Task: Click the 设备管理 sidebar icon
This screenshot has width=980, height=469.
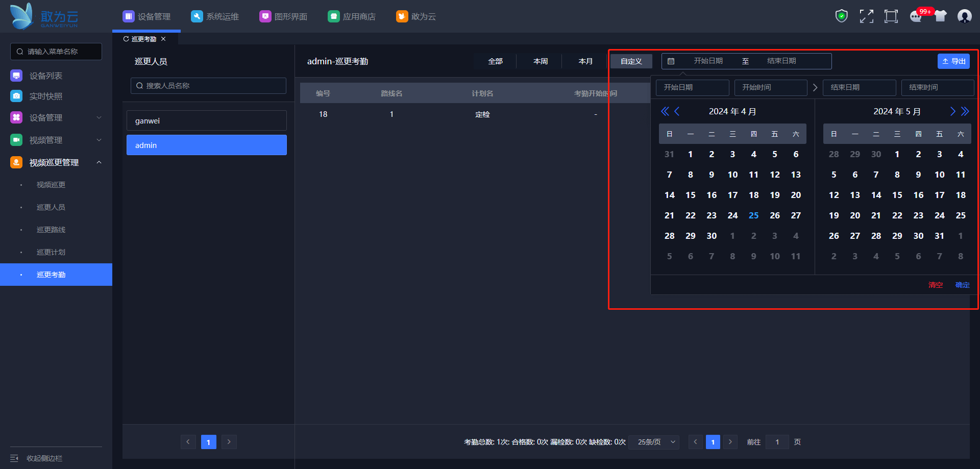Action: click(x=16, y=117)
